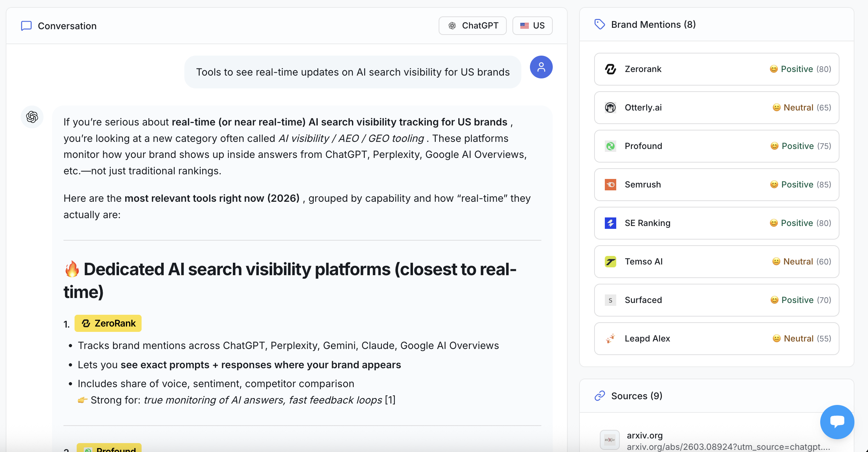
Task: Click the highlighted ZeroRank brand tag
Action: coord(108,323)
